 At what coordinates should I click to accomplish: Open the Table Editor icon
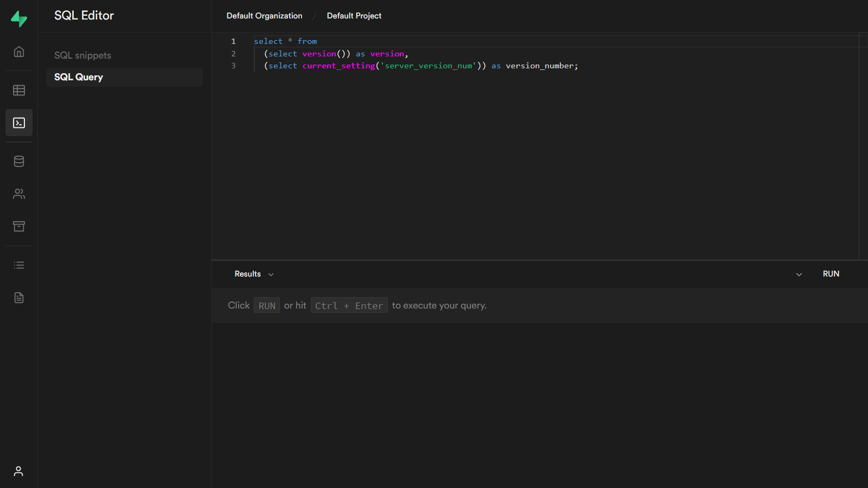pyautogui.click(x=19, y=90)
